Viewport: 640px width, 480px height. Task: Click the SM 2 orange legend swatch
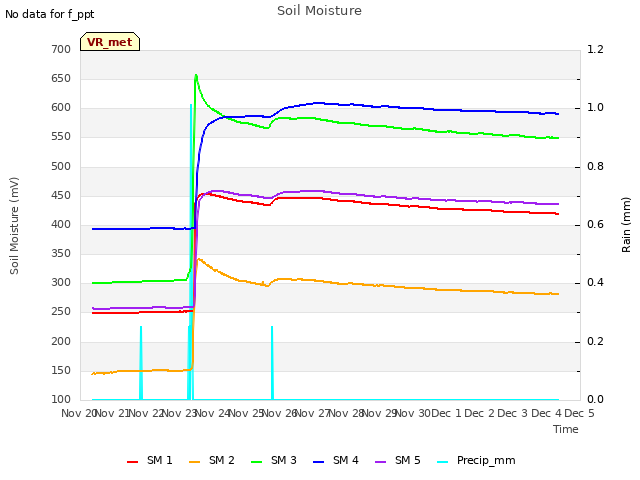(x=194, y=462)
